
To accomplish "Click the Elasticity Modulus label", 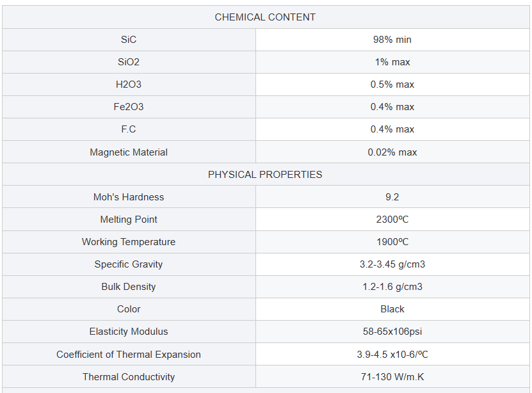I will tap(129, 332).
